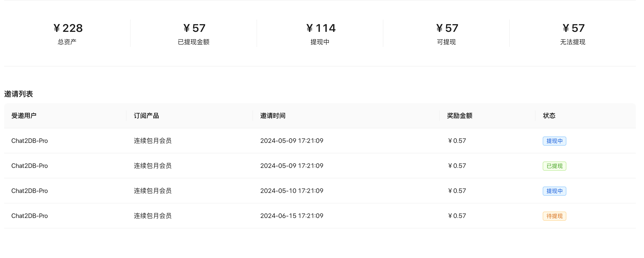The width and height of the screenshot is (644, 258).
Task: Click the green 已提现 status tag
Action: coord(554,166)
